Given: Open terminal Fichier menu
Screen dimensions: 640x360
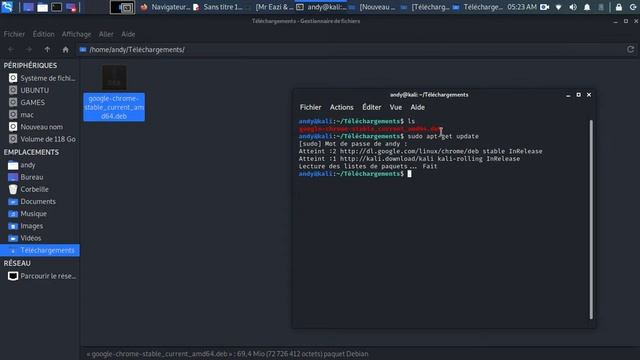Looking at the screenshot, I should click(311, 107).
